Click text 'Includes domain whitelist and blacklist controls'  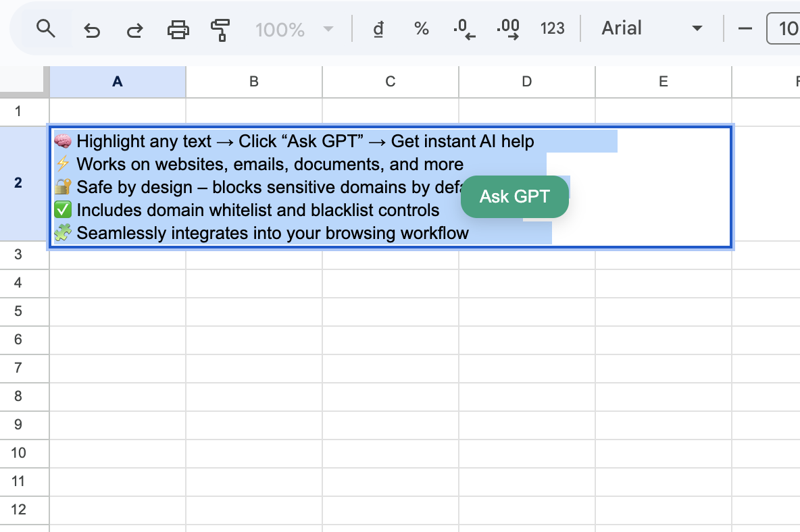pos(257,210)
